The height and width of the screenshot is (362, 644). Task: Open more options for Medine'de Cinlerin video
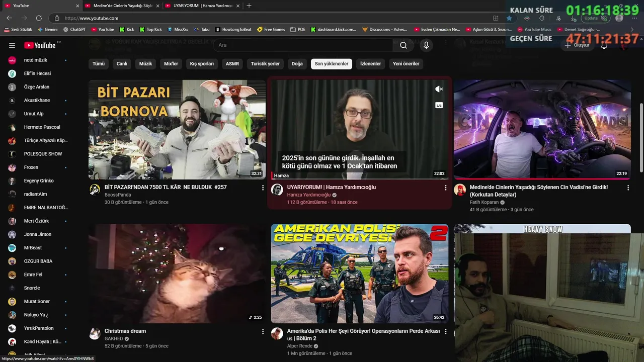coord(628,188)
